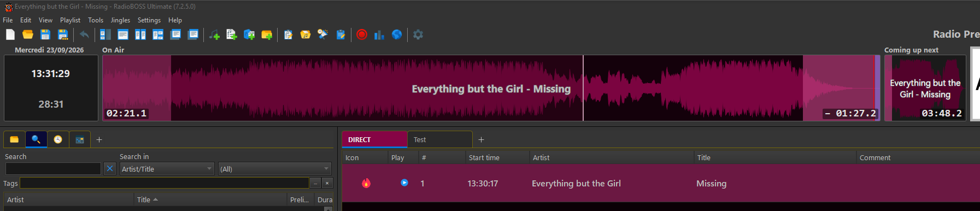This screenshot has width=980, height=211.
Task: Click the blue music folder plus icon
Action: (x=249, y=34)
